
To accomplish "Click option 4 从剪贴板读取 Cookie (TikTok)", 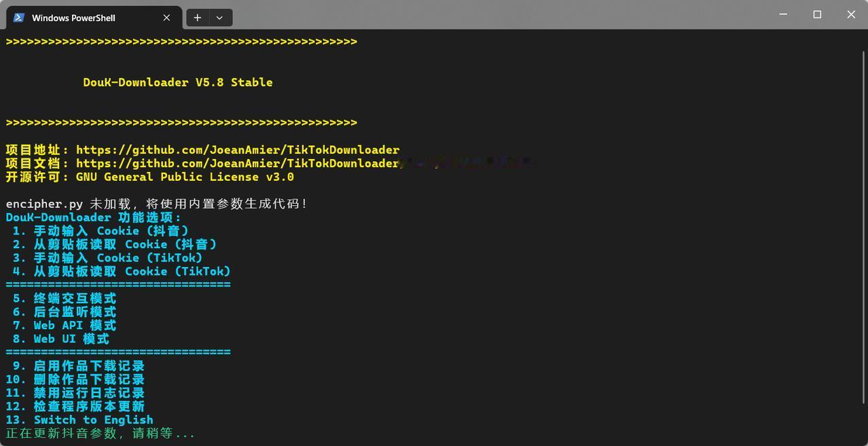I will [x=122, y=271].
